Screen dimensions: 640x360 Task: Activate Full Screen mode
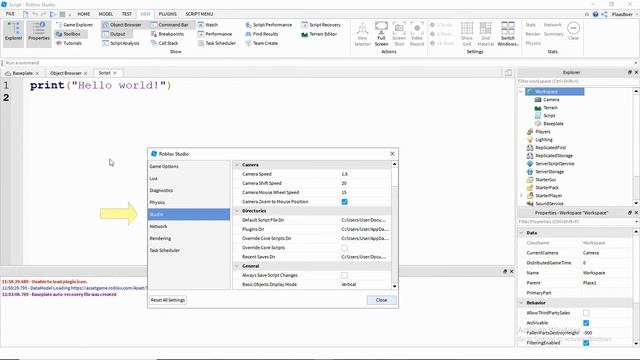[x=381, y=34]
